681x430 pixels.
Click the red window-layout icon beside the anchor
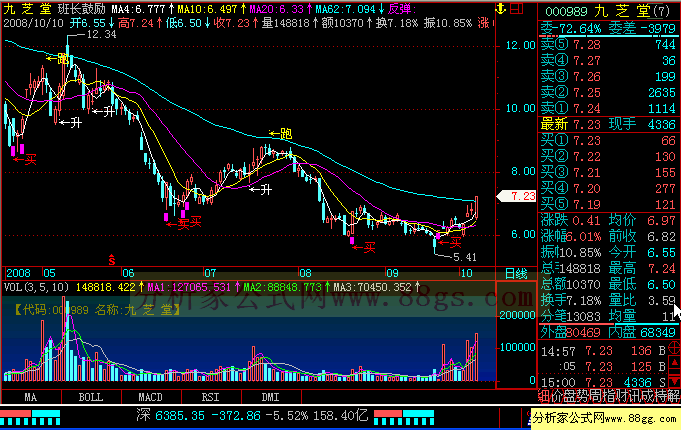point(516,8)
